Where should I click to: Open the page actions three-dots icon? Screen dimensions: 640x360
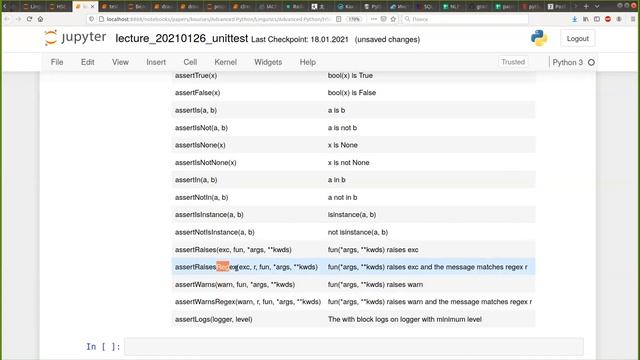click(x=374, y=19)
